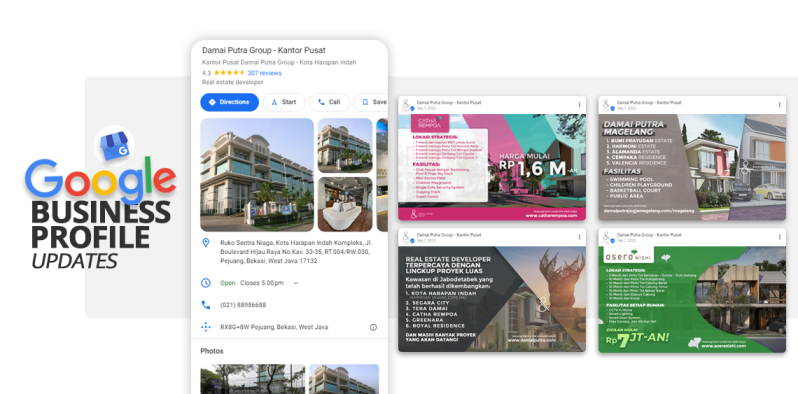Click the location pin address icon
Screen dimensions: 798x394
tap(206, 243)
